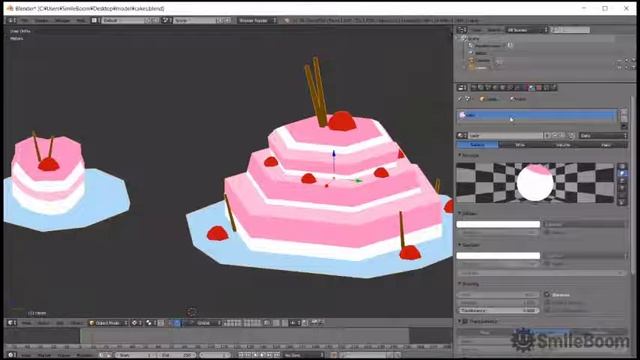The height and width of the screenshot is (360, 640).
Task: Enable the Transparency panel checkbox
Action: click(x=465, y=322)
